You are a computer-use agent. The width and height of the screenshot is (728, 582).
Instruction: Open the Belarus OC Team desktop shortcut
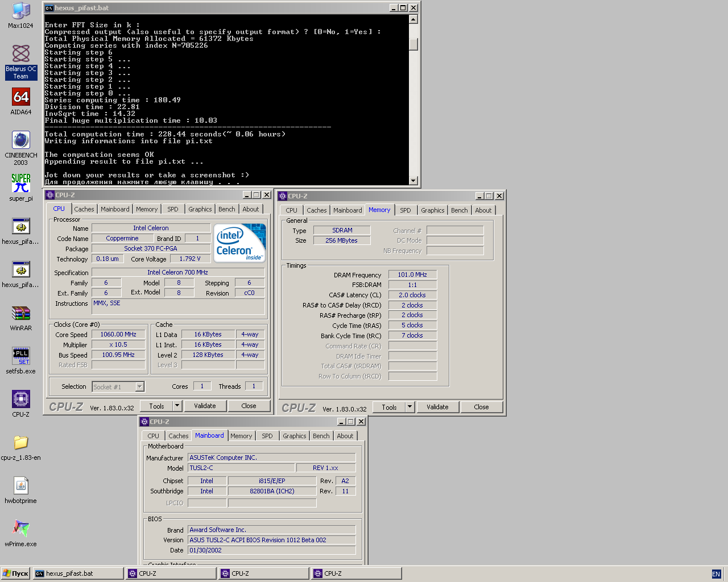[21, 62]
